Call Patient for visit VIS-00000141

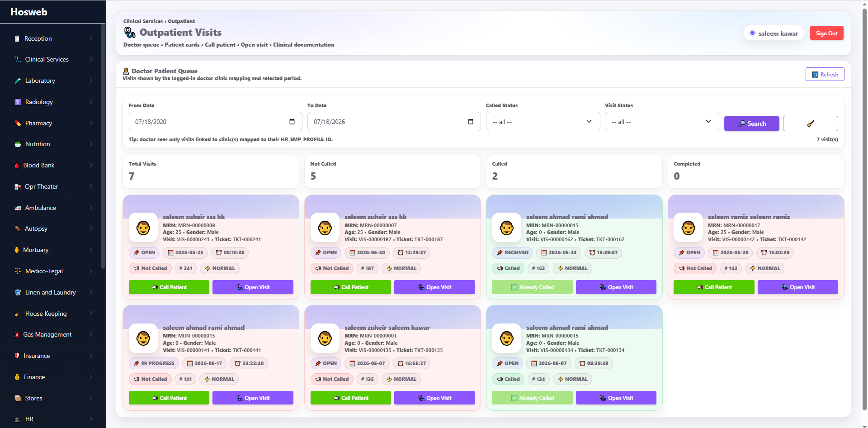pos(169,398)
